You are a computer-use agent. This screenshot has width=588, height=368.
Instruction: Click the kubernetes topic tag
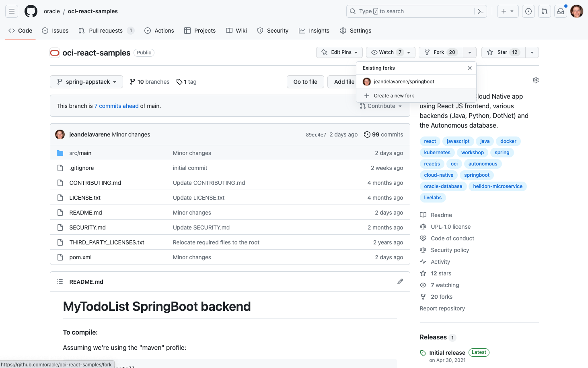pyautogui.click(x=437, y=153)
